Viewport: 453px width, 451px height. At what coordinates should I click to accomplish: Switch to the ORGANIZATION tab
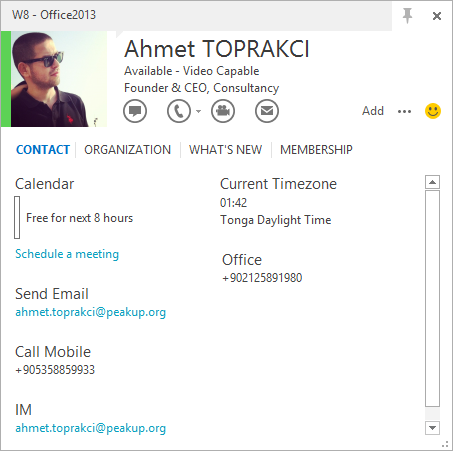click(x=127, y=150)
